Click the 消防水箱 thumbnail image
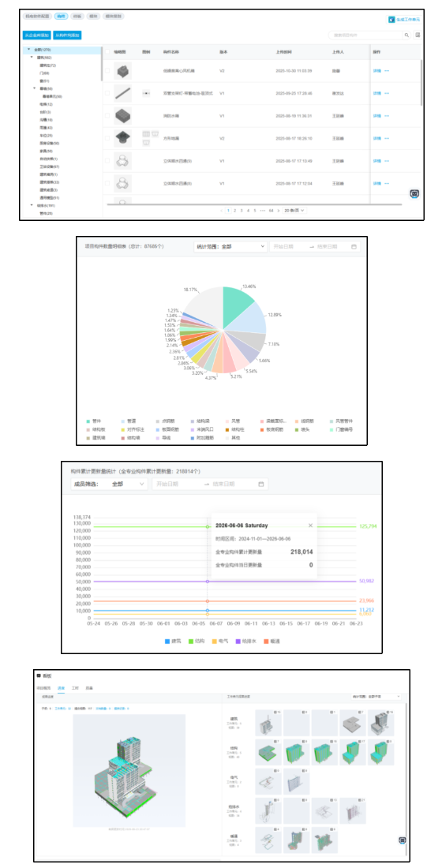 tap(122, 116)
